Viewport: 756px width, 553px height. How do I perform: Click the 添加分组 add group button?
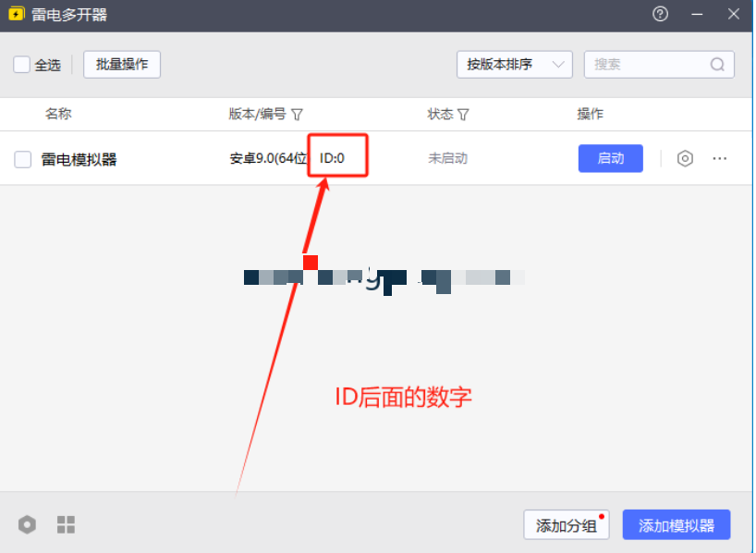coord(567,525)
